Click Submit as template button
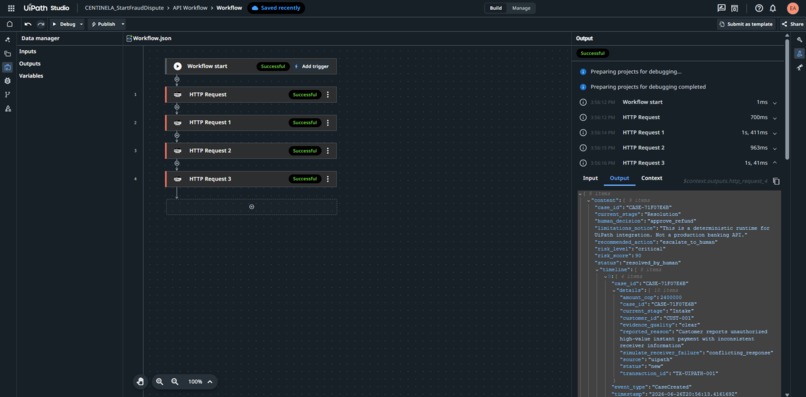806x397 pixels. [746, 24]
